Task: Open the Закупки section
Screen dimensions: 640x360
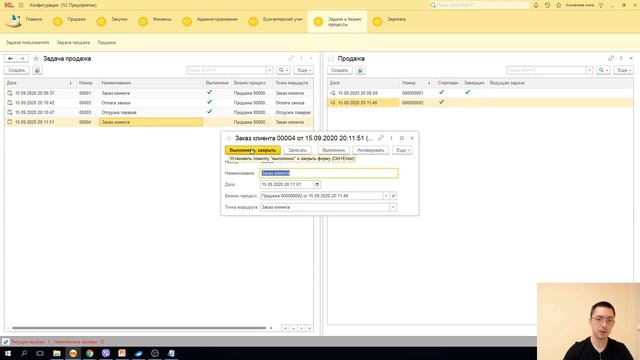Action: click(112, 21)
